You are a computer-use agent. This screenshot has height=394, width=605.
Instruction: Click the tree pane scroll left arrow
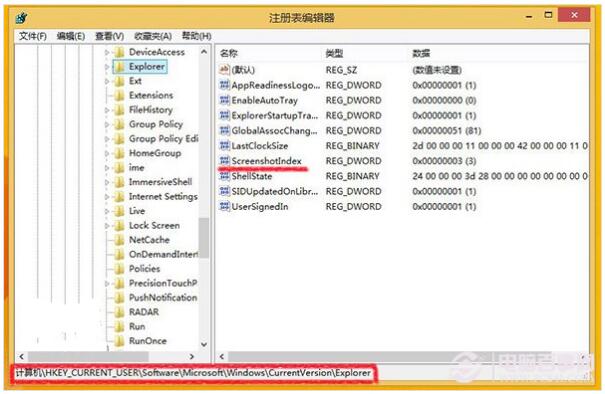tap(22, 357)
